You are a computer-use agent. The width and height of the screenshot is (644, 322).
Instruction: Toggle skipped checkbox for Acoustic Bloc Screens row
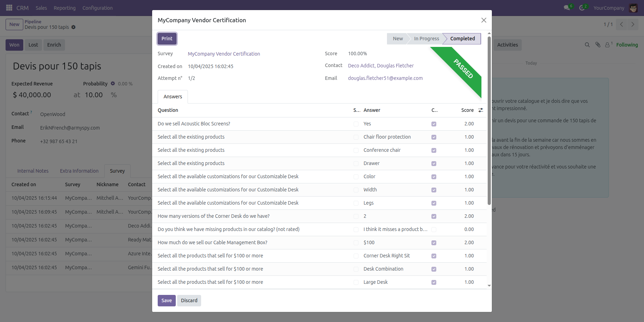pyautogui.click(x=356, y=124)
